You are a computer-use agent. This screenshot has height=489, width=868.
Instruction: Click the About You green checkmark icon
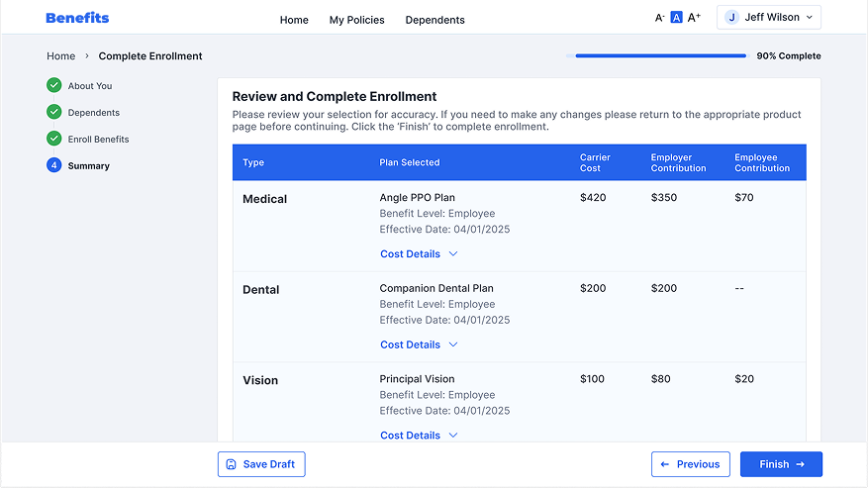coord(53,86)
